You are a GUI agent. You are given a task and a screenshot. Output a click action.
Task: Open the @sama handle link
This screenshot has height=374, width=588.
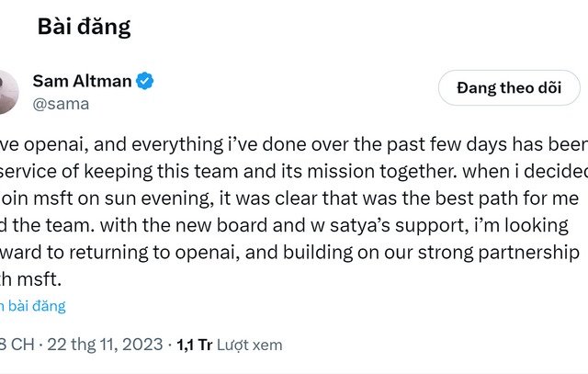[61, 104]
